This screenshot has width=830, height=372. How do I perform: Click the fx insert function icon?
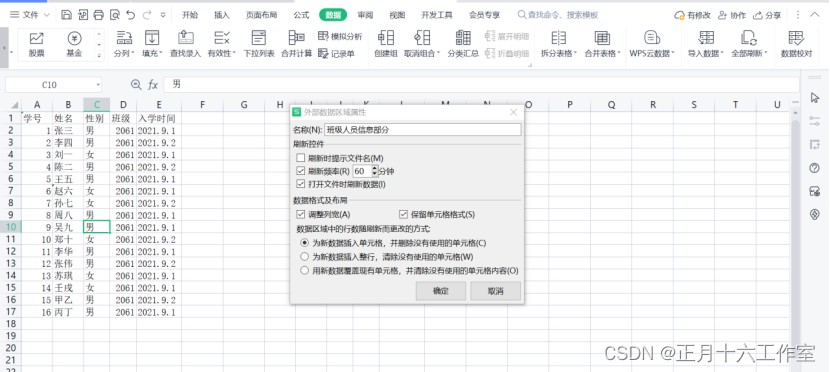pyautogui.click(x=153, y=85)
